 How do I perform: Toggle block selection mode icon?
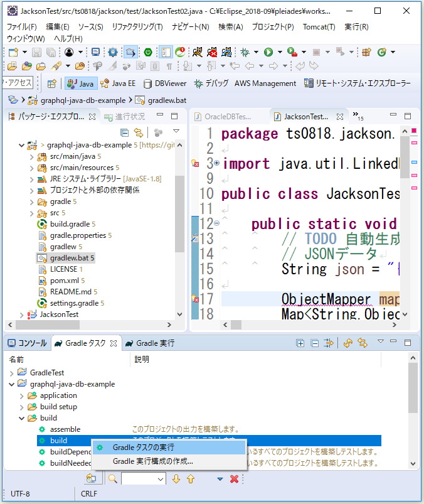click(x=155, y=66)
